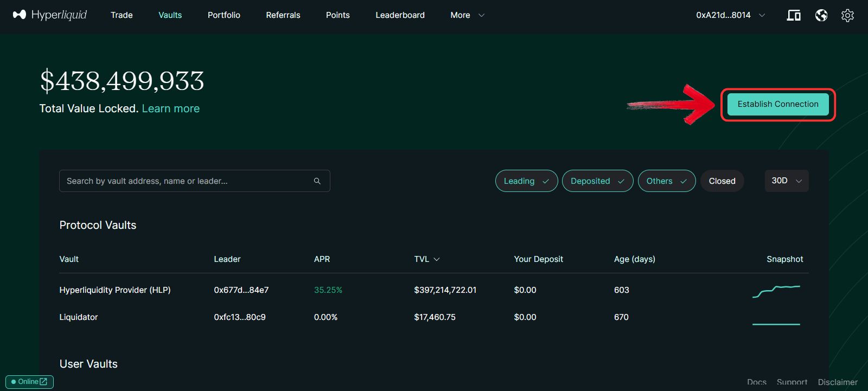Open the language globe icon
868x391 pixels.
coord(821,15)
